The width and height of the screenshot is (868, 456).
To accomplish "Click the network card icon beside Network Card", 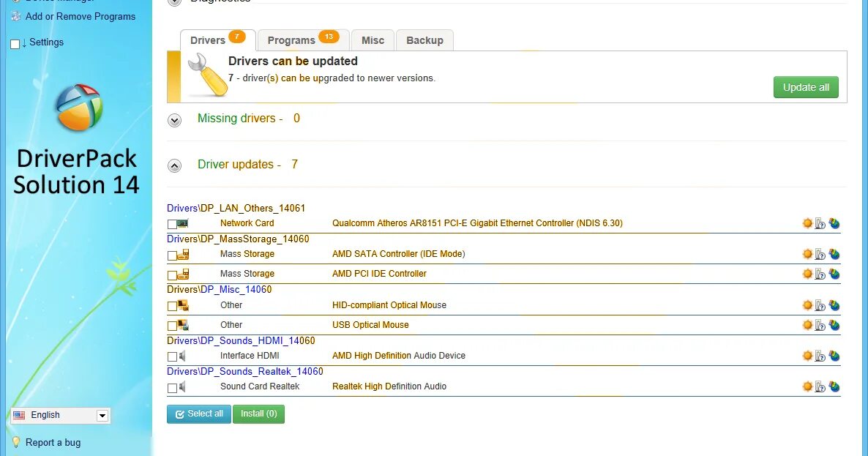I will pyautogui.click(x=183, y=223).
